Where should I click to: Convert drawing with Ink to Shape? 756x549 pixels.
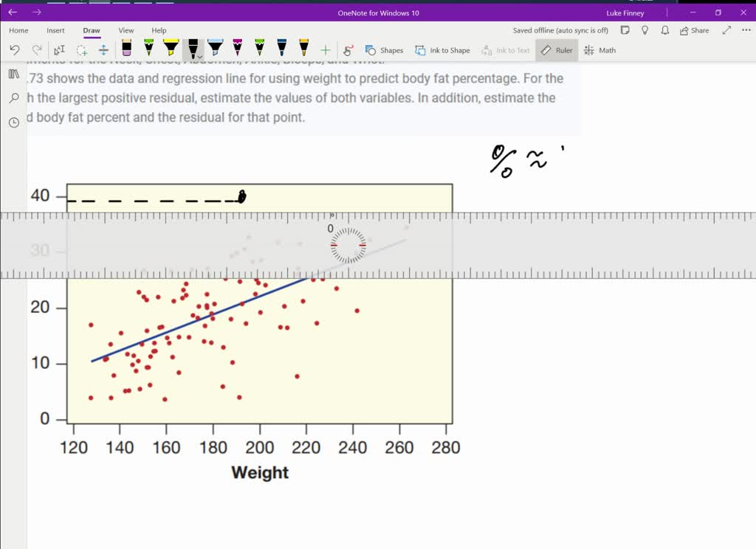443,49
